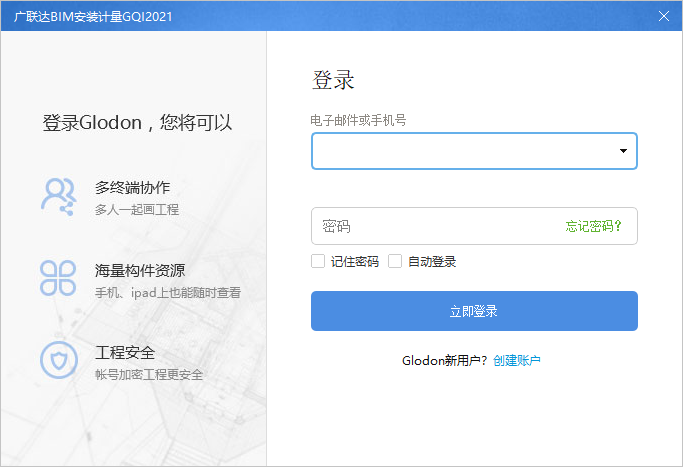Close the Glodon login dialog

[x=664, y=15]
